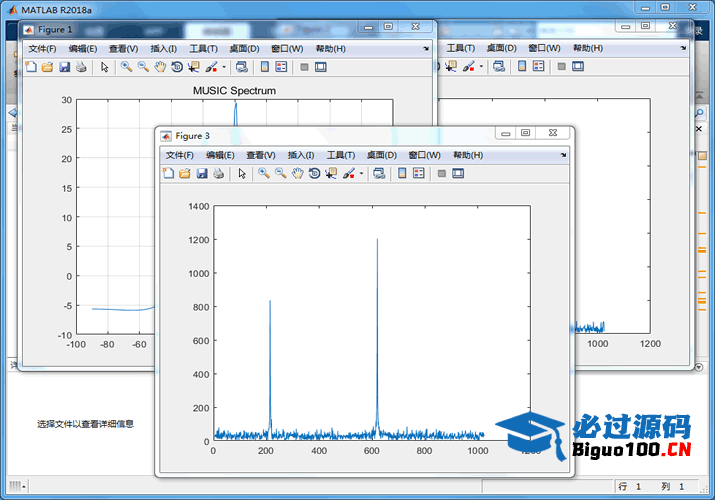
Task: Toggle Insert Colorbar in Figure 3 toolbar
Action: coord(402,173)
